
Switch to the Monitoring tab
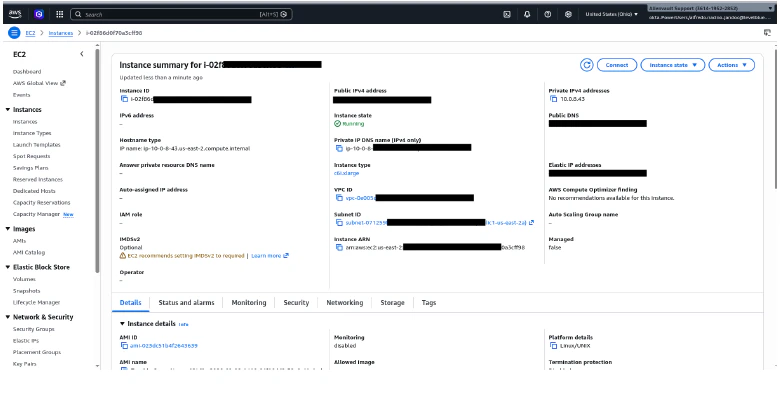click(249, 302)
